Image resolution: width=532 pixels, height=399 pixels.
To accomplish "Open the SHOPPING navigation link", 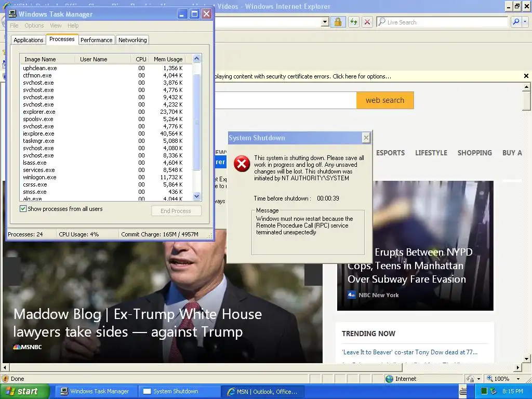I will 475,153.
